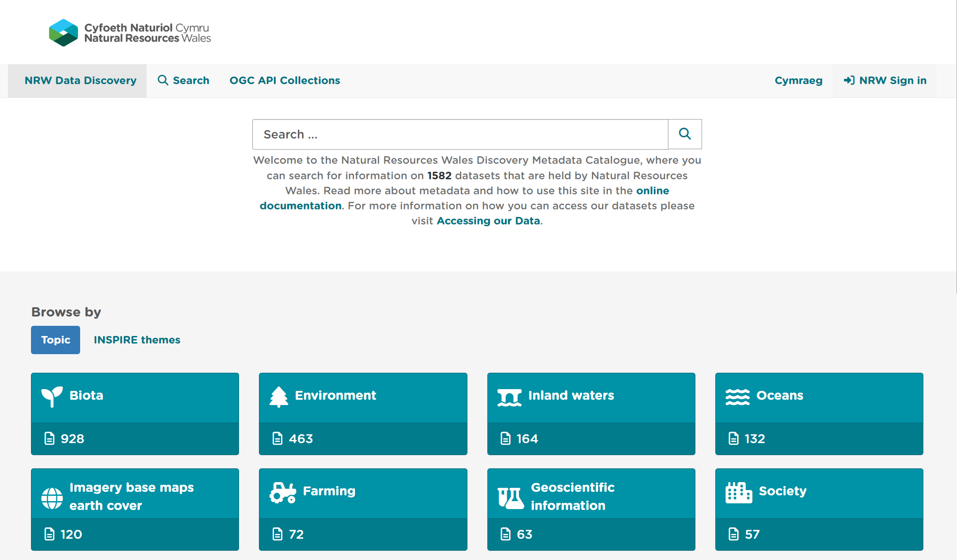Click the 1582 datasets figure in welcome text
Screen dimensions: 957x560
(x=440, y=176)
